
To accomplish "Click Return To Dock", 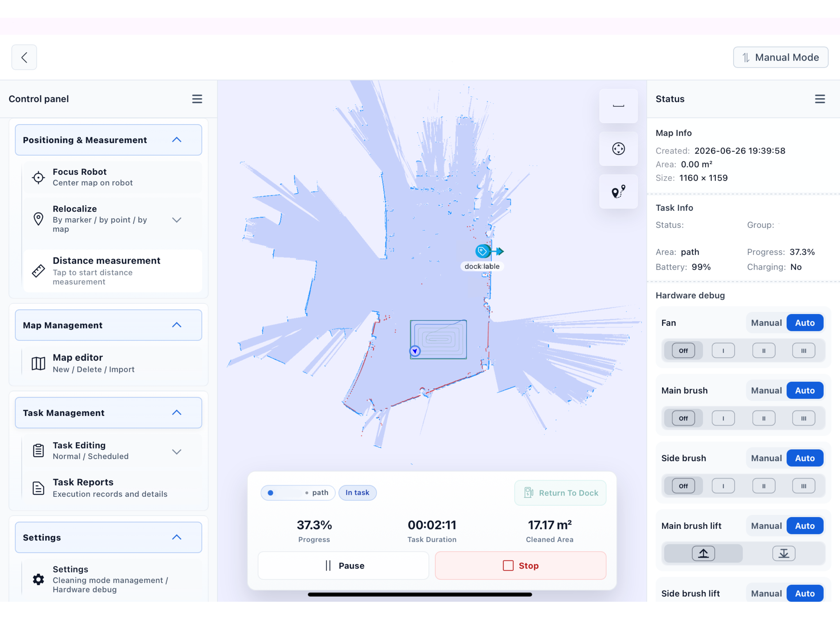I will [x=560, y=493].
